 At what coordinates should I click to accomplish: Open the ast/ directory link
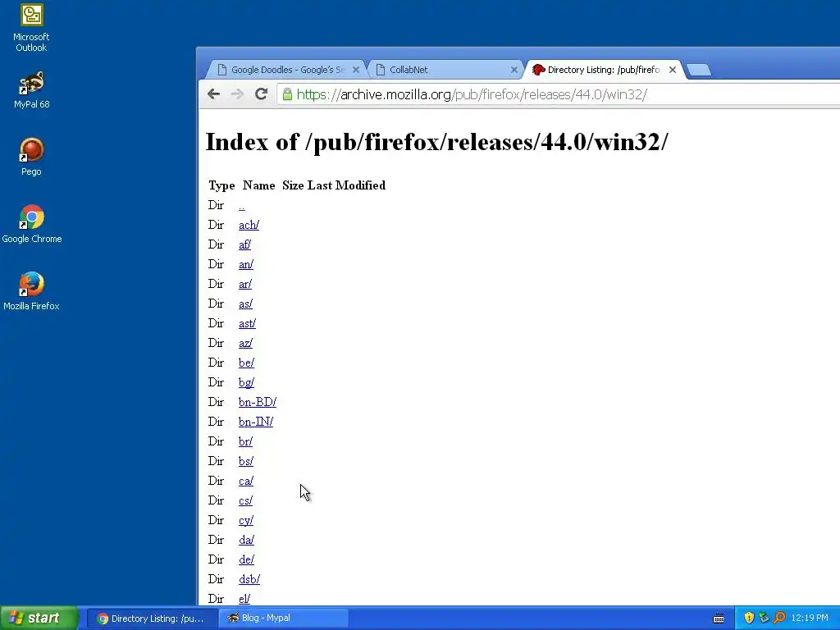pos(247,323)
